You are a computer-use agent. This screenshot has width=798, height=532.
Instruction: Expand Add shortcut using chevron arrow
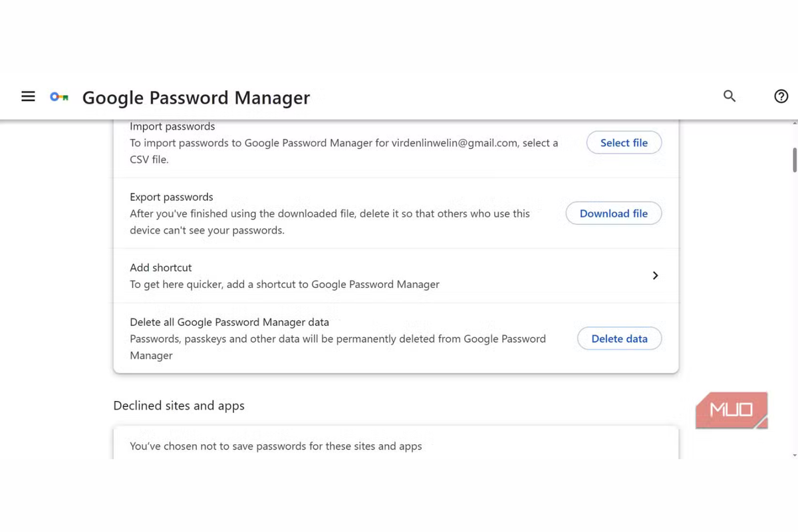(655, 275)
